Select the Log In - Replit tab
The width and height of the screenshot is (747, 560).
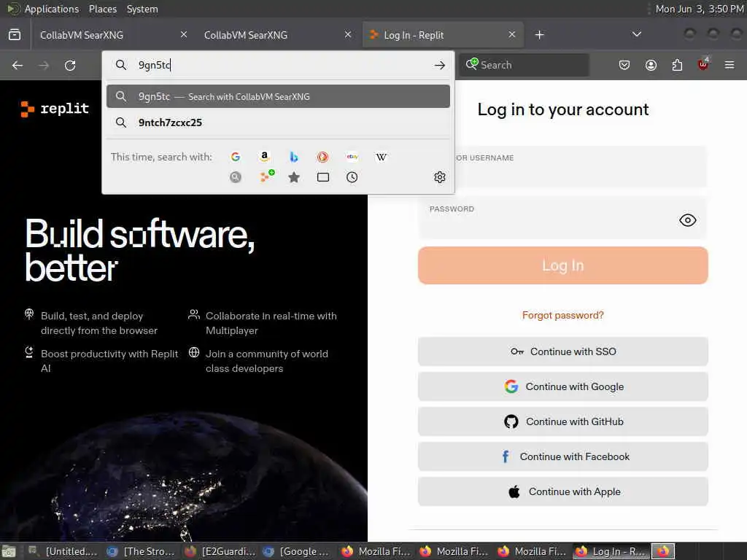tap(443, 35)
